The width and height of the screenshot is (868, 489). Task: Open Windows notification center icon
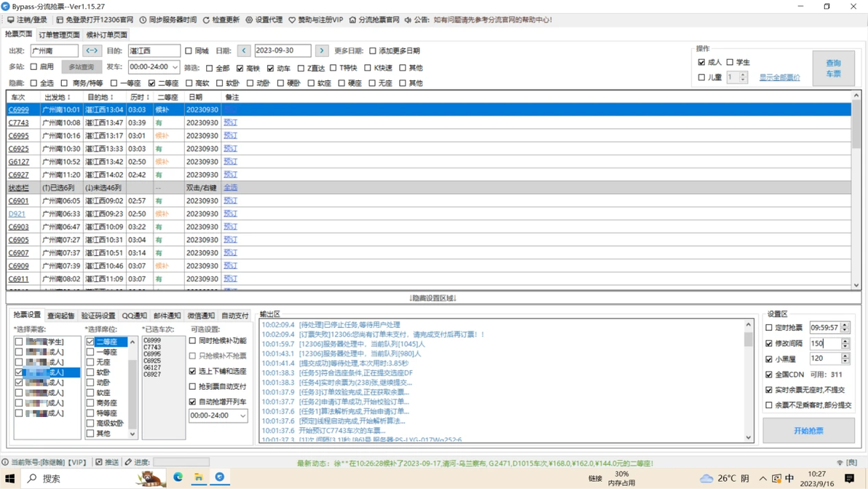pos(850,478)
